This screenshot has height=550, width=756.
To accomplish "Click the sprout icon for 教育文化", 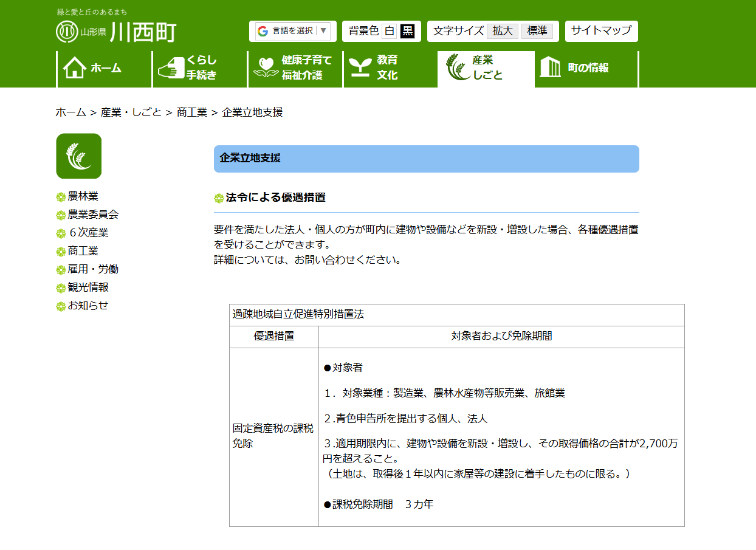I will [x=360, y=68].
